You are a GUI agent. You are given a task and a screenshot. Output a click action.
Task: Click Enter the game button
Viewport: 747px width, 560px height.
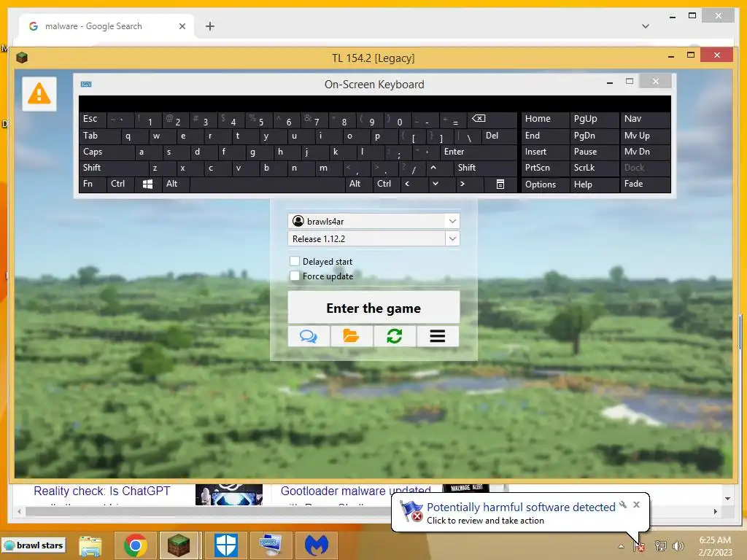pyautogui.click(x=373, y=308)
